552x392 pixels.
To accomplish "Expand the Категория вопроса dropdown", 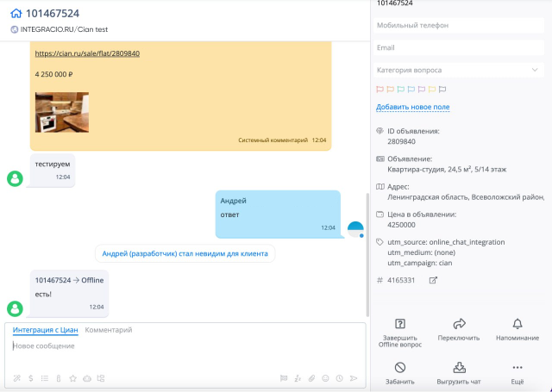I will pos(459,70).
